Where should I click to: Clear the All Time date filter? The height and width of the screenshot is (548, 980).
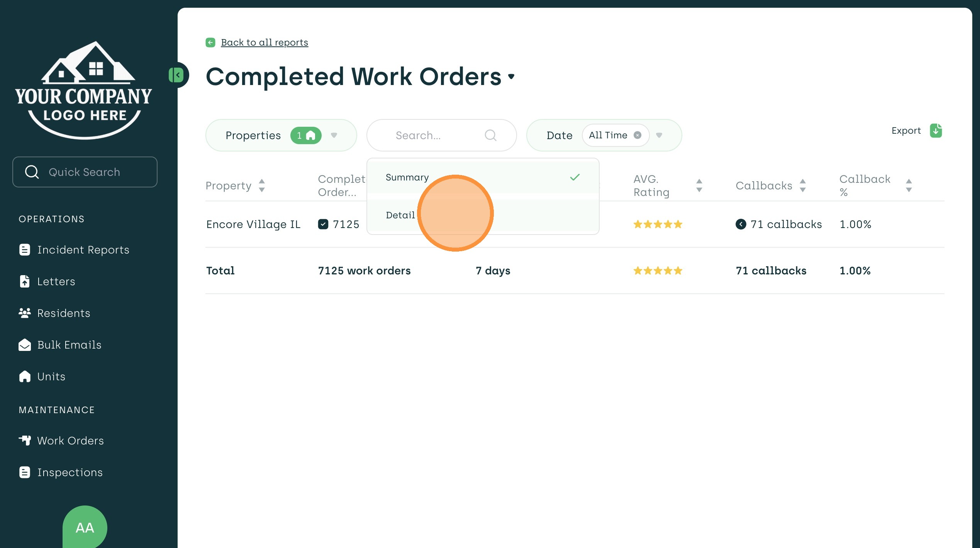[x=638, y=135]
